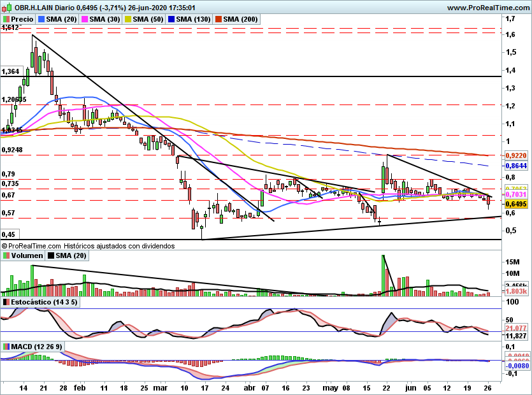
Task: Click the 'jun' month marker on time axis
Action: [x=411, y=387]
